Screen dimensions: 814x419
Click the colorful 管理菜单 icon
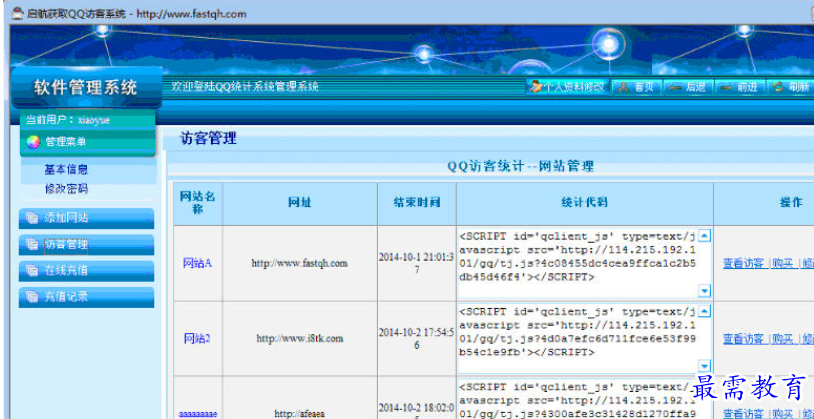pyautogui.click(x=33, y=142)
